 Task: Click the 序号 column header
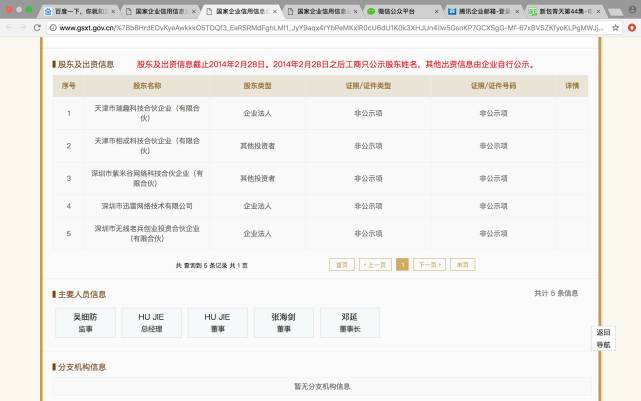coord(69,86)
